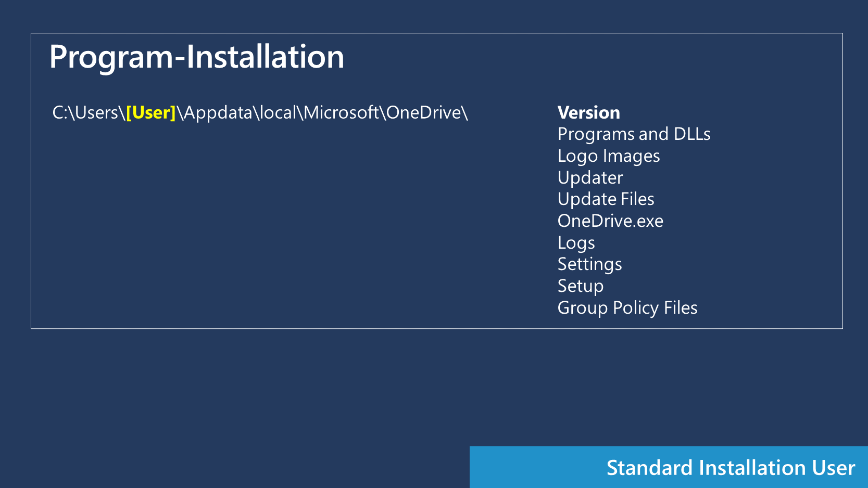Image resolution: width=868 pixels, height=488 pixels.
Task: Click the Setup entry
Action: [580, 286]
